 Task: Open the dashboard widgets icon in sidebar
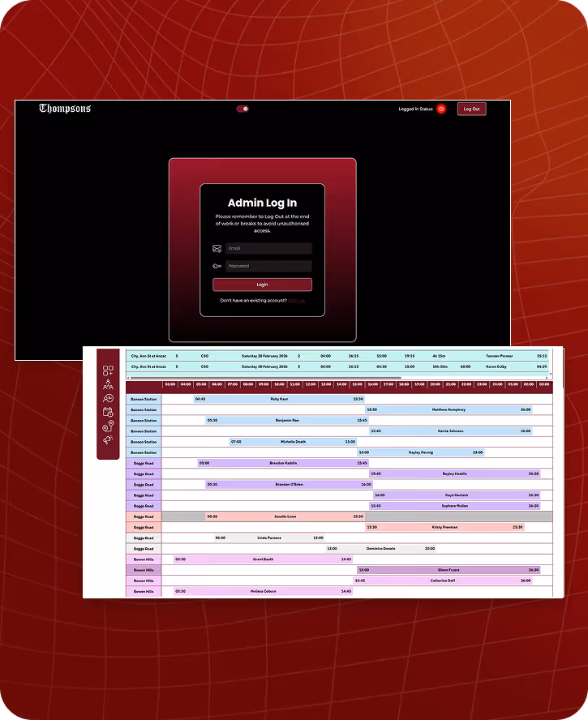[108, 371]
